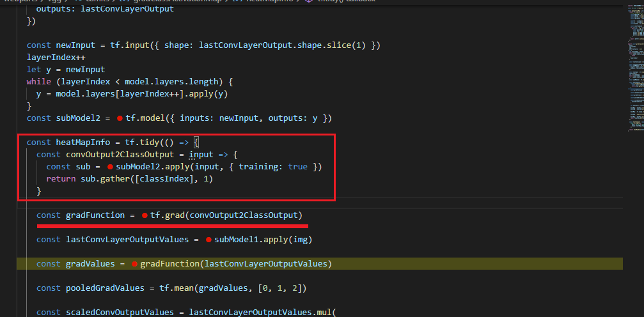Screen dimensions: 644x317
Task: Click the minimap code overview
Action: pos(634,68)
